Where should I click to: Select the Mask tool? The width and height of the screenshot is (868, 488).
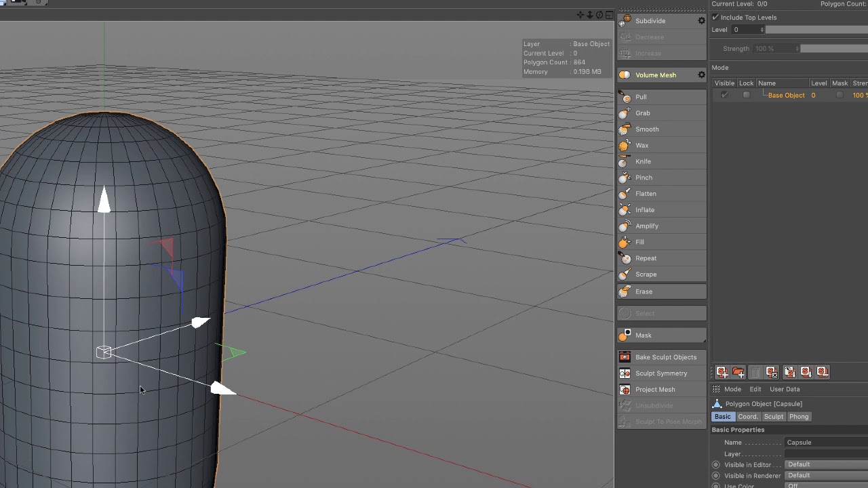(662, 335)
